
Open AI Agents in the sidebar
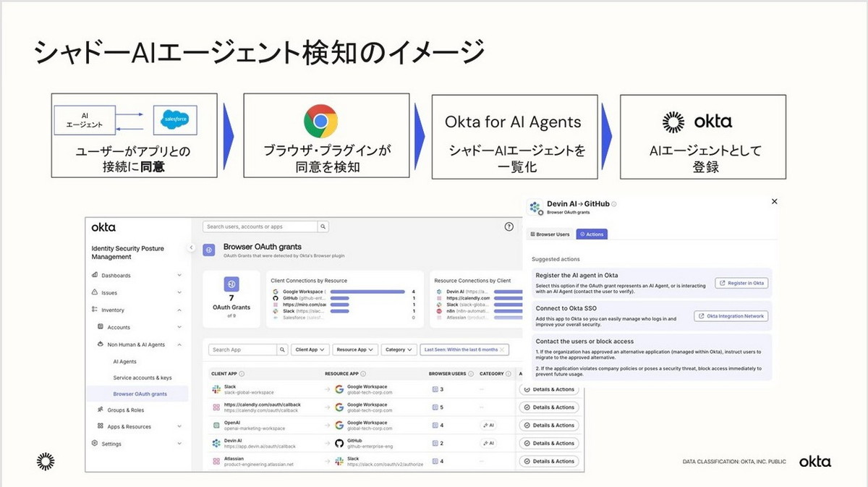(124, 362)
